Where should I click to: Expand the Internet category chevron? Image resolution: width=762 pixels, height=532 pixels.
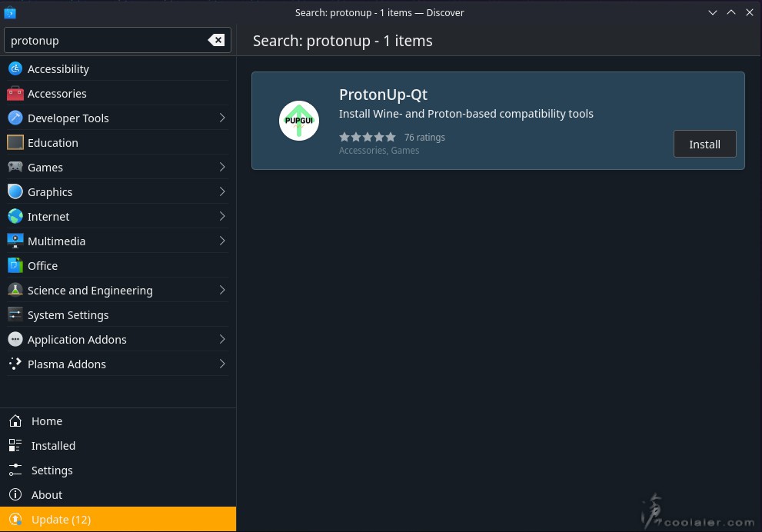[x=222, y=216]
